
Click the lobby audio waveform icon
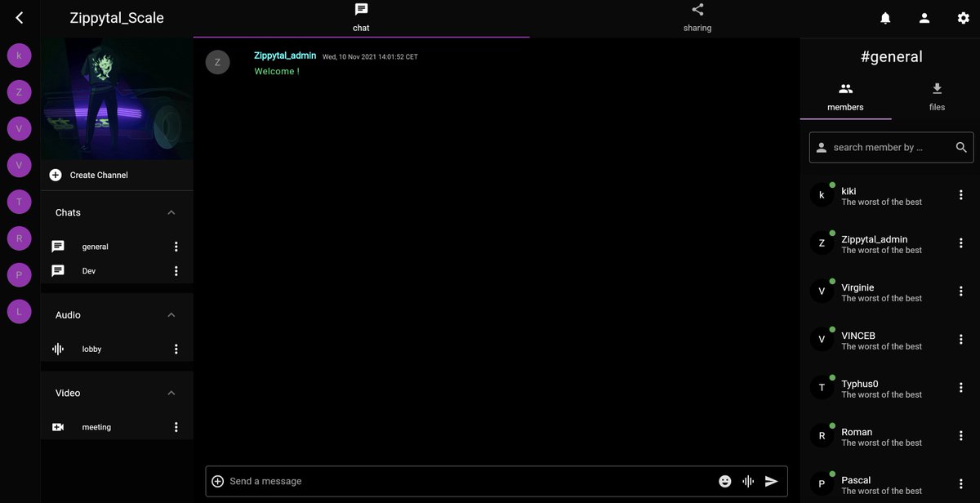58,349
